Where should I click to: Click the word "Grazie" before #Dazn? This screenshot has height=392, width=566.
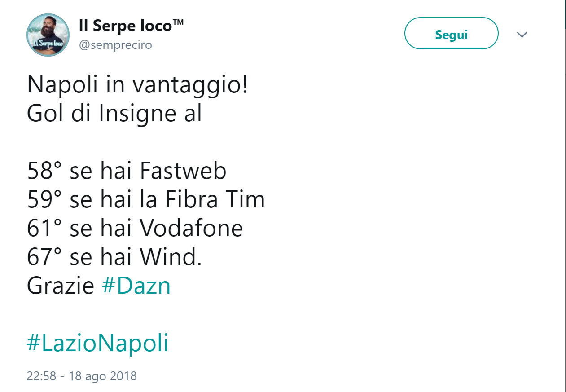click(x=61, y=286)
